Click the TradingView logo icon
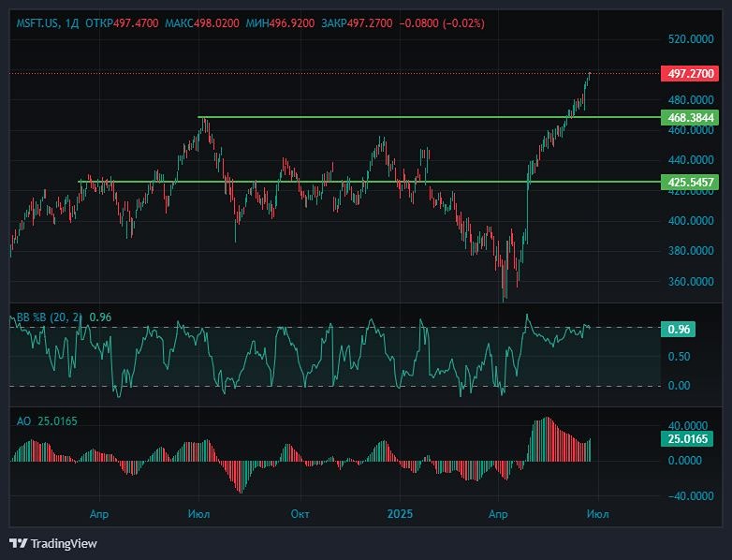 coord(18,543)
